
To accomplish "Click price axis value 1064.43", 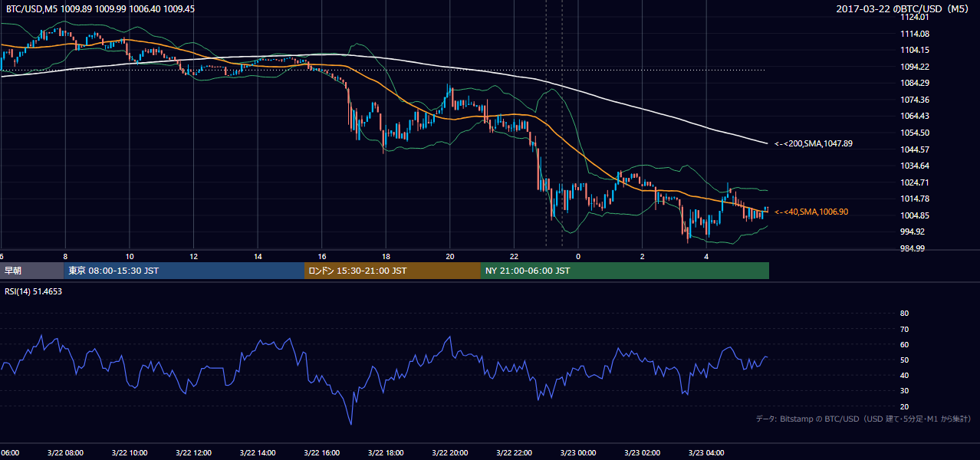I will point(915,116).
